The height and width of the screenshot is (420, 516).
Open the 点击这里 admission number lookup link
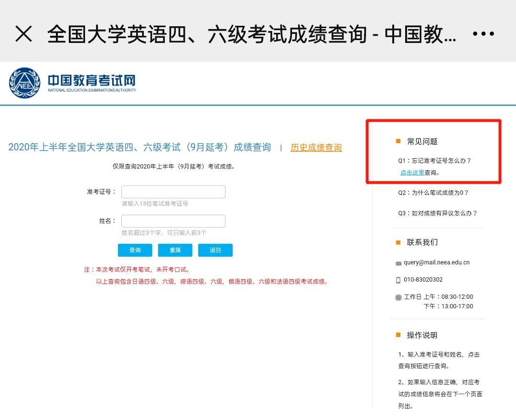click(412, 173)
